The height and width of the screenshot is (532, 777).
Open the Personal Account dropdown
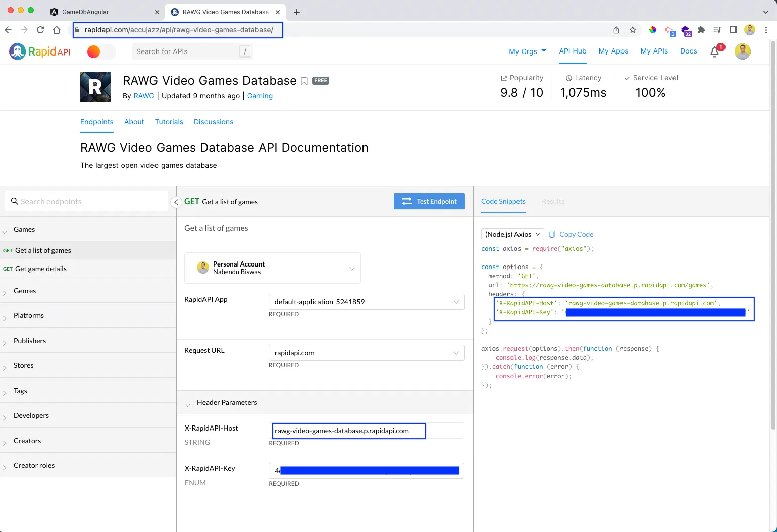273,268
